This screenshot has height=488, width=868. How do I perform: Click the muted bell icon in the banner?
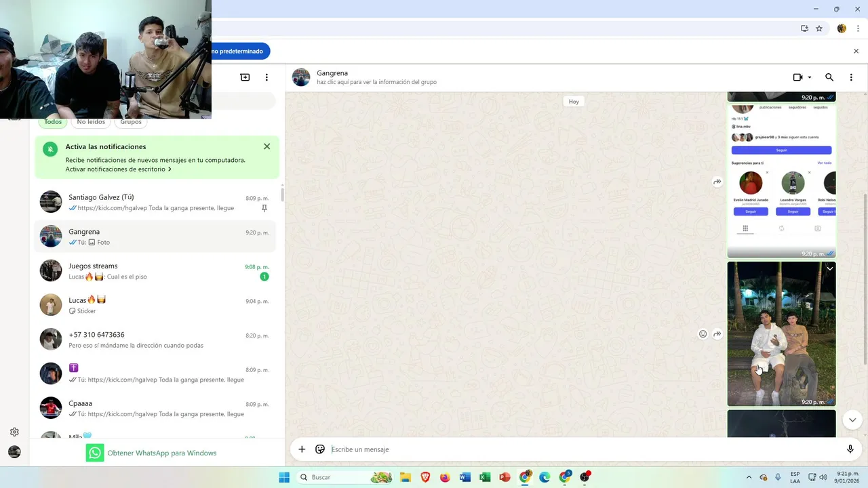coord(50,149)
